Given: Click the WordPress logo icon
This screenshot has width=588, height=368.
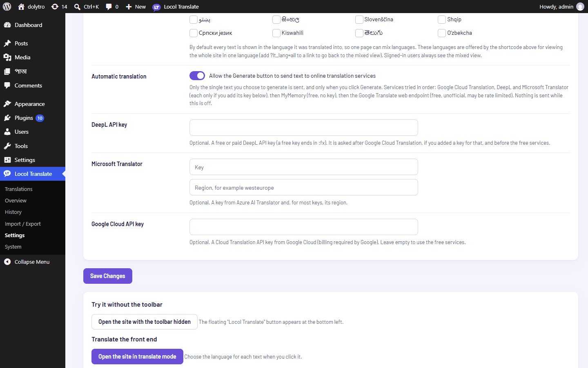Looking at the screenshot, I should pyautogui.click(x=7, y=7).
